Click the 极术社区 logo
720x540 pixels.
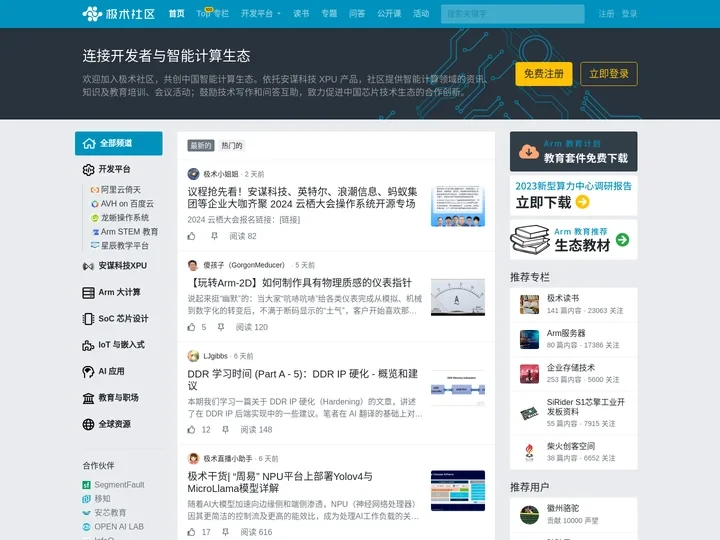[x=118, y=14]
